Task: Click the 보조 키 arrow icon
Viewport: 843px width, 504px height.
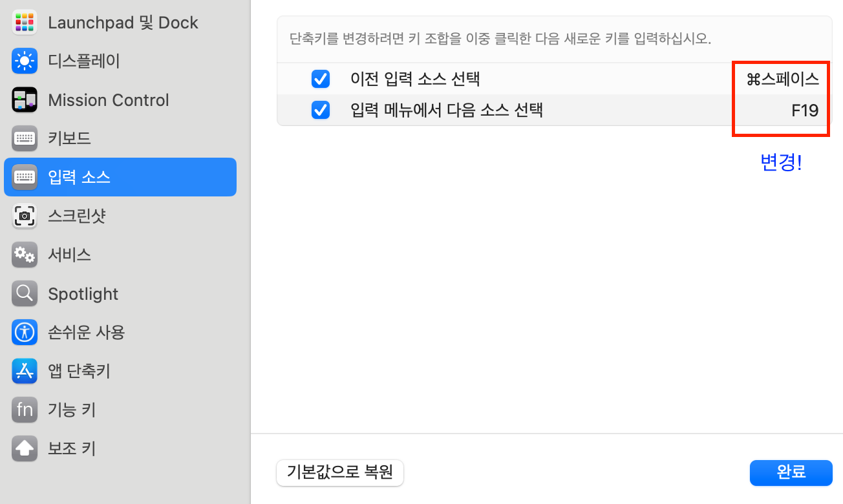Action: tap(25, 448)
